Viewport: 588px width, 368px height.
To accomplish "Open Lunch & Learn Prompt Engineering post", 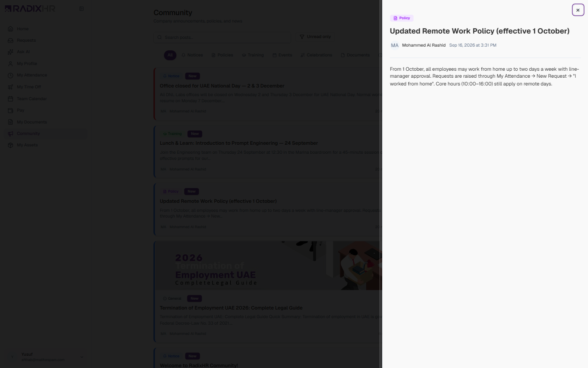I will pyautogui.click(x=239, y=143).
